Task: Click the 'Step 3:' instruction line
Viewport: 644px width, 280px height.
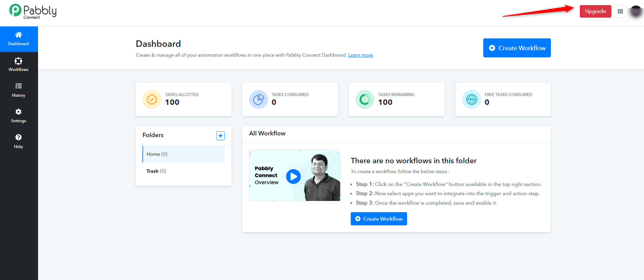Action: pyautogui.click(x=427, y=203)
